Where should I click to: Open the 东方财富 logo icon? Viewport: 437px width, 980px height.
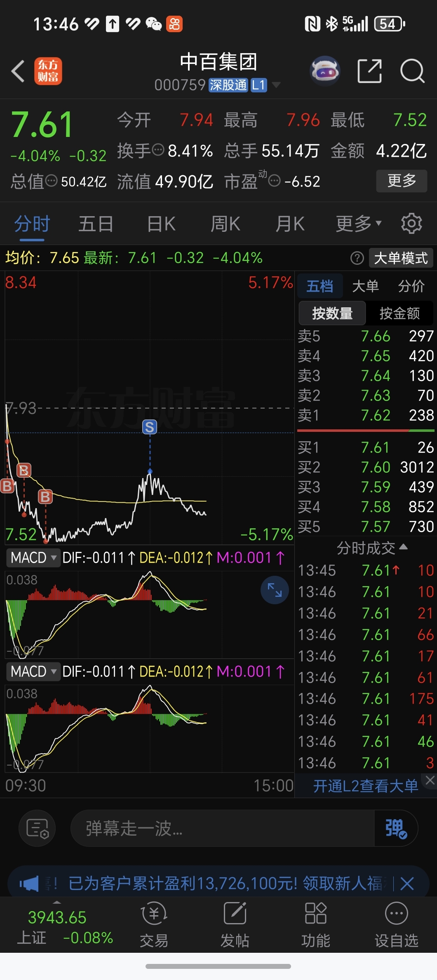pyautogui.click(x=48, y=71)
